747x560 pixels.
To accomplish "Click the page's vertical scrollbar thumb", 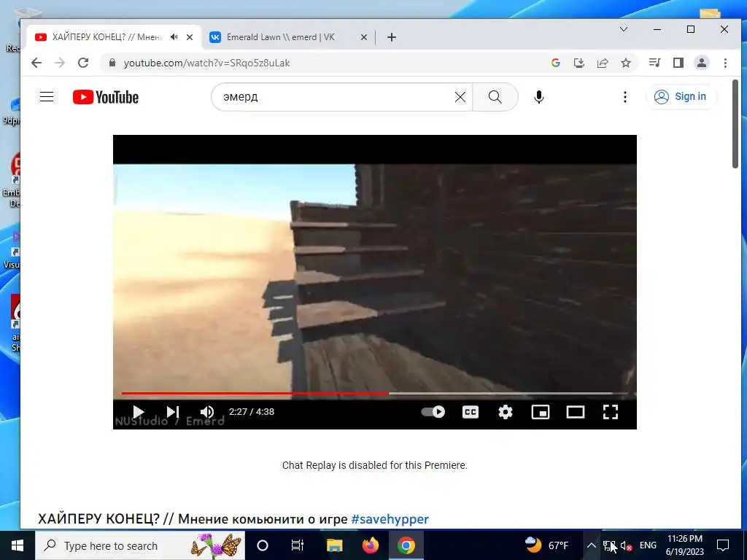I will tap(735, 124).
